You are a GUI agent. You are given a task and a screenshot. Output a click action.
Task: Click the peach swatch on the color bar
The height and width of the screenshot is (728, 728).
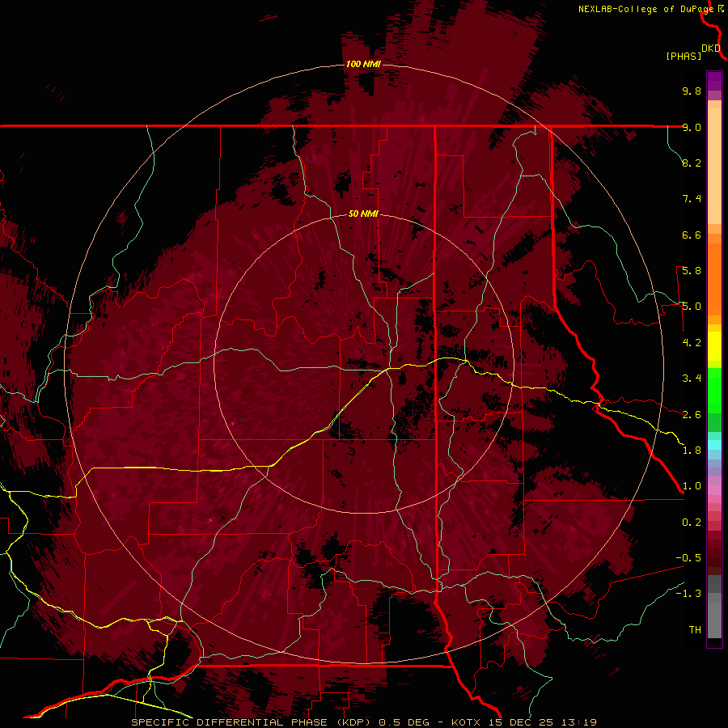[x=714, y=166]
